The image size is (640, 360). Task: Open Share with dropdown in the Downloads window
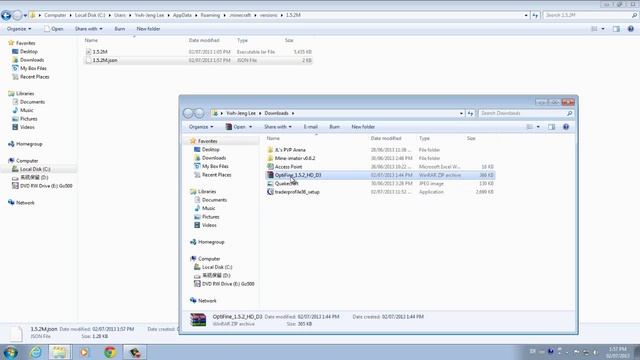tap(278, 127)
